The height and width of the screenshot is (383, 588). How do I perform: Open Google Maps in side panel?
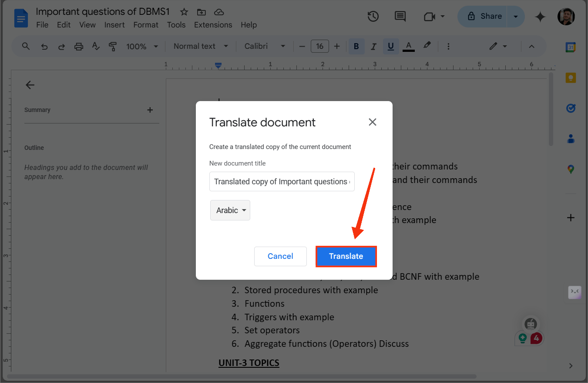571,169
